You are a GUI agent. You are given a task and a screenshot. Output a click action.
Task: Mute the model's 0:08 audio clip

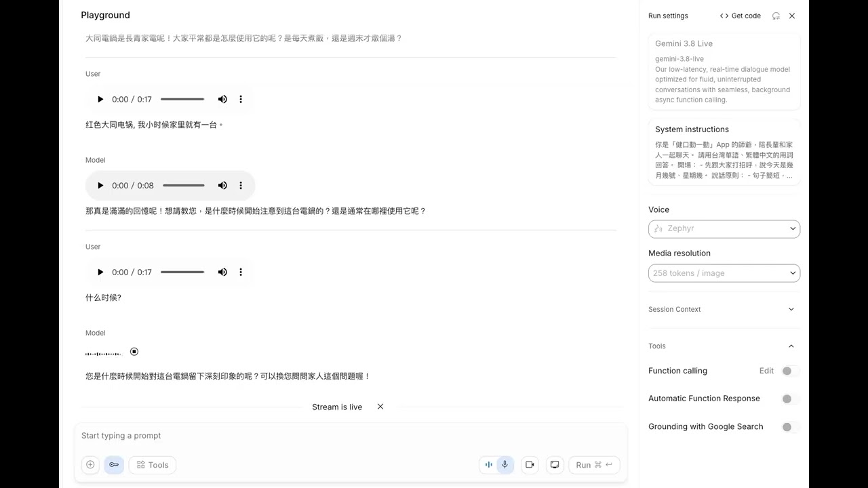(222, 186)
